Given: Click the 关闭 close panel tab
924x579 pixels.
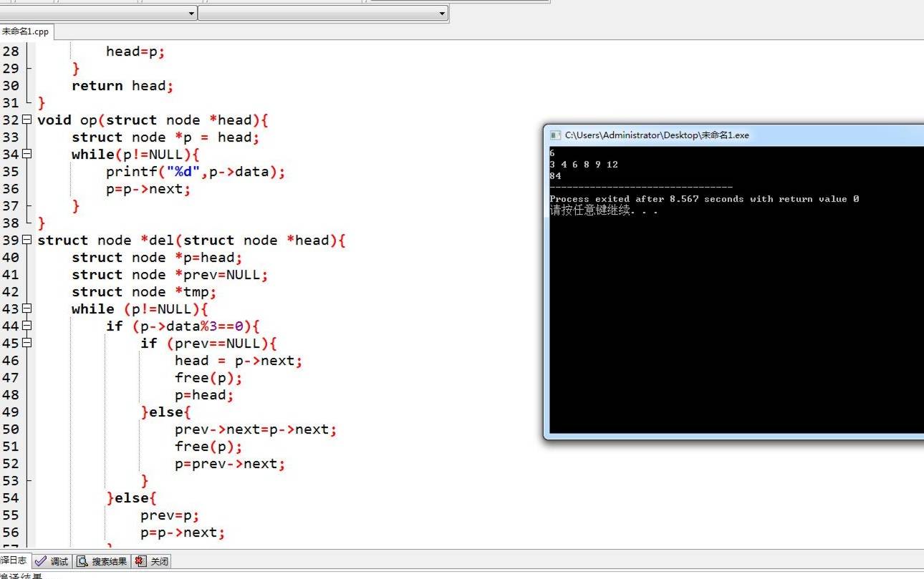Looking at the screenshot, I should coord(151,561).
